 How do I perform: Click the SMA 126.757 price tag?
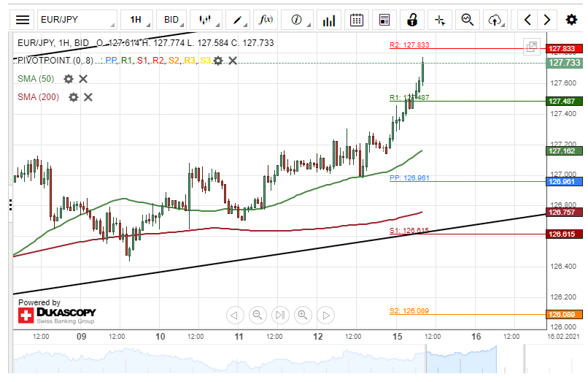tap(565, 213)
